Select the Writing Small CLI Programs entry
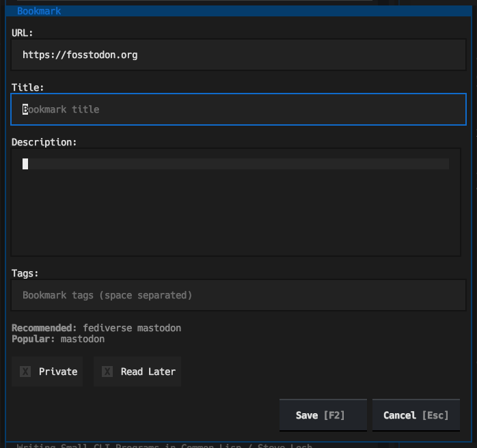Viewport: 477px width, 448px height. [x=164, y=445]
